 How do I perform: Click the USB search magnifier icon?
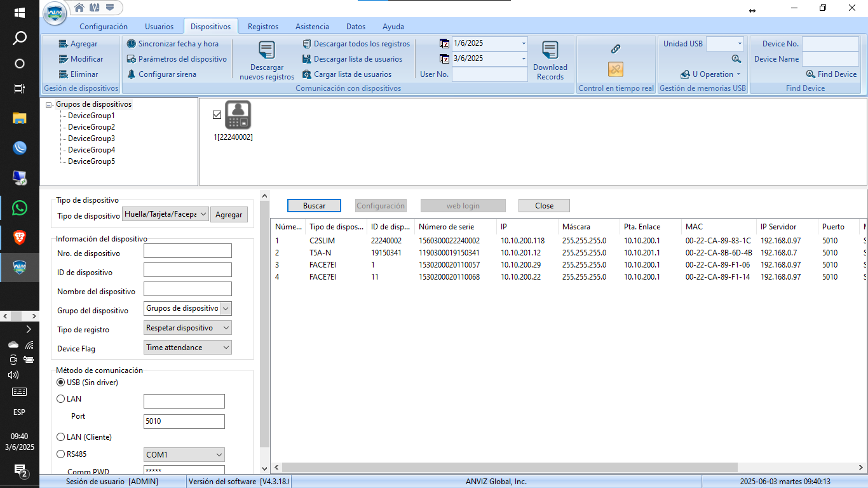coord(736,59)
